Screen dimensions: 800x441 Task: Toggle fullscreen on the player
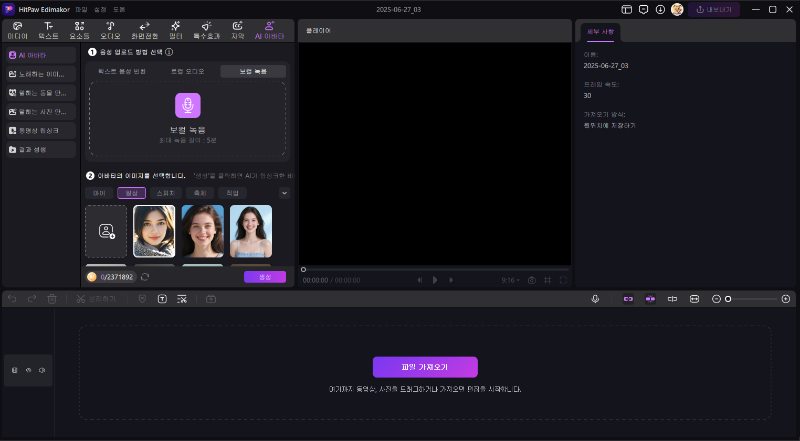(x=563, y=280)
